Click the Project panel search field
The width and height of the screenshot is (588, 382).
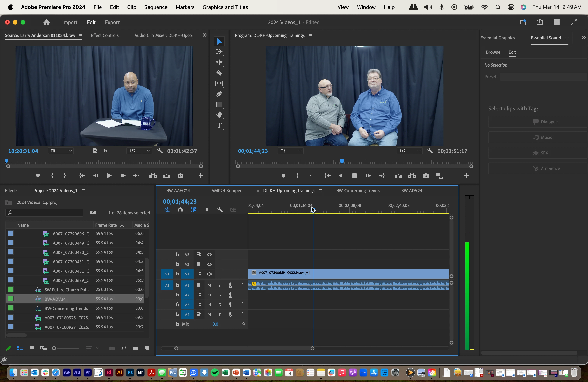[x=45, y=213]
